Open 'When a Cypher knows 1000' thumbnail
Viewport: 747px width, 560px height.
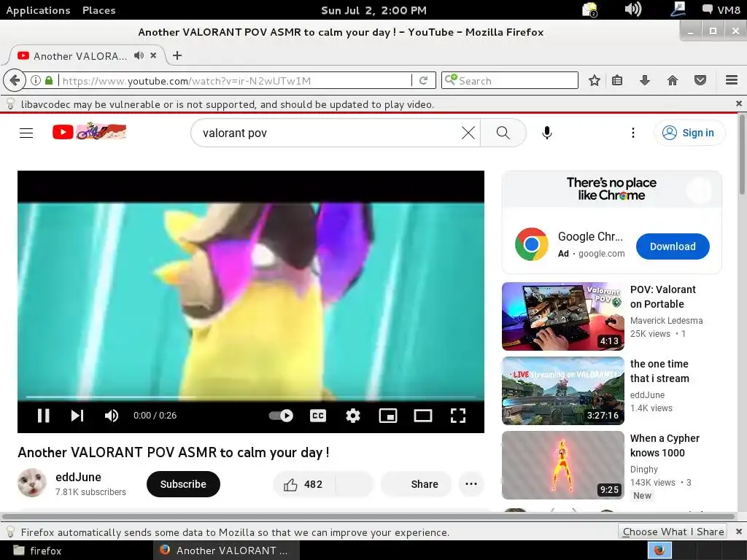(x=563, y=465)
